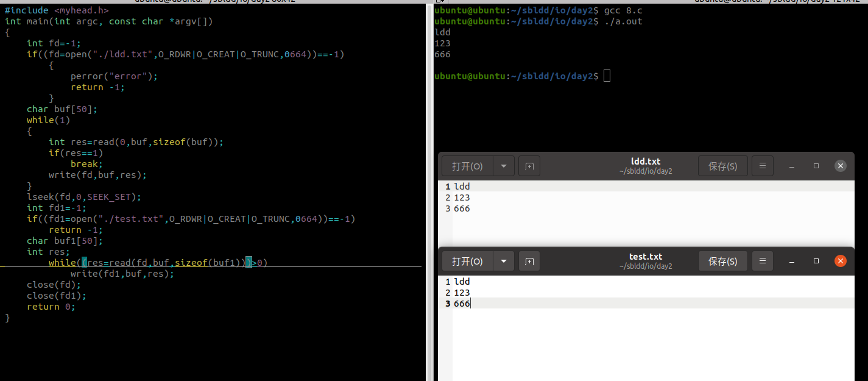Click the 'if(res==1)' line
Image resolution: width=868 pixels, height=381 pixels.
76,153
